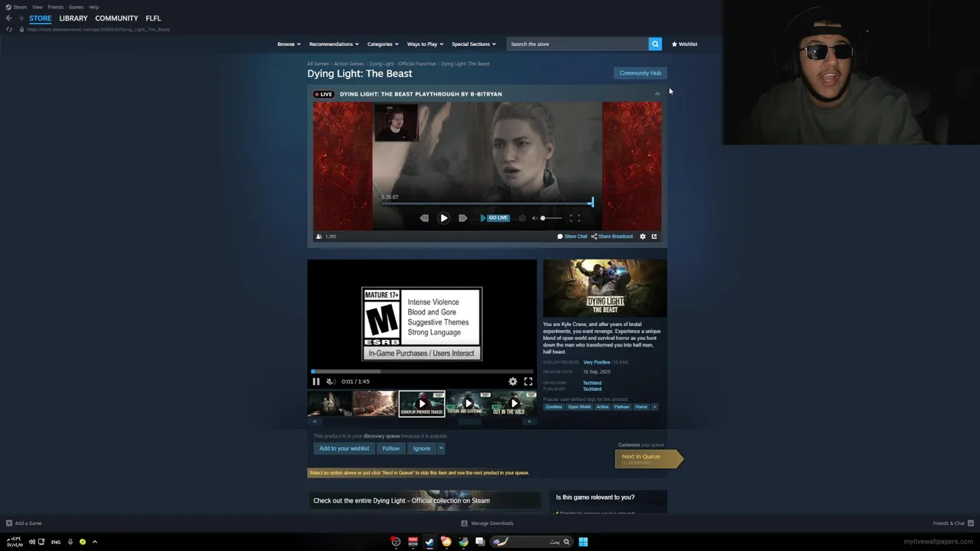Viewport: 980px width, 551px height.
Task: Open the Games menu
Action: click(x=76, y=7)
